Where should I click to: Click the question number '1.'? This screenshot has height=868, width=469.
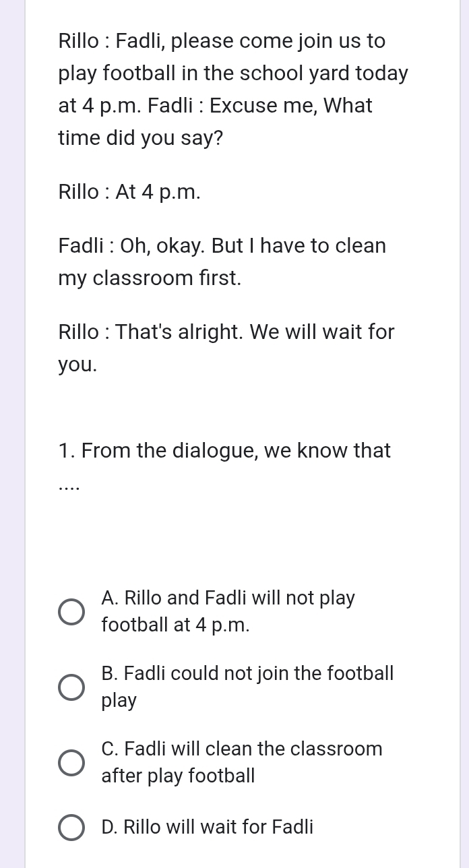click(65, 450)
